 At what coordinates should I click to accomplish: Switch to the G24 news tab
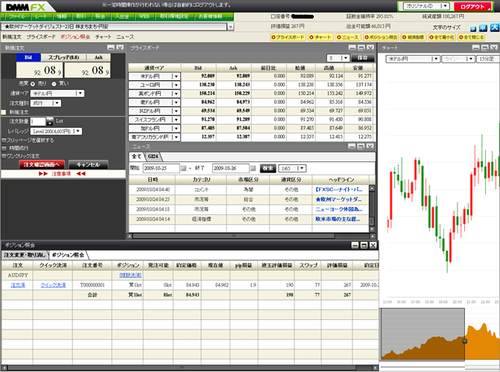153,156
